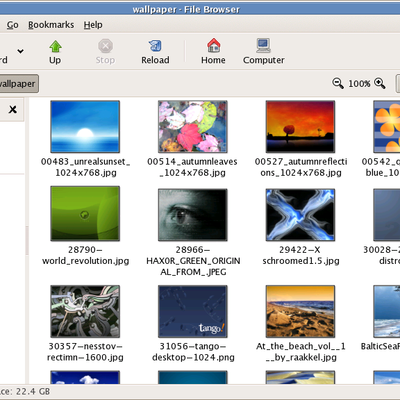Screen dimensions: 400x400
Task: Select the BalticSea thumbnail
Action: point(387,311)
